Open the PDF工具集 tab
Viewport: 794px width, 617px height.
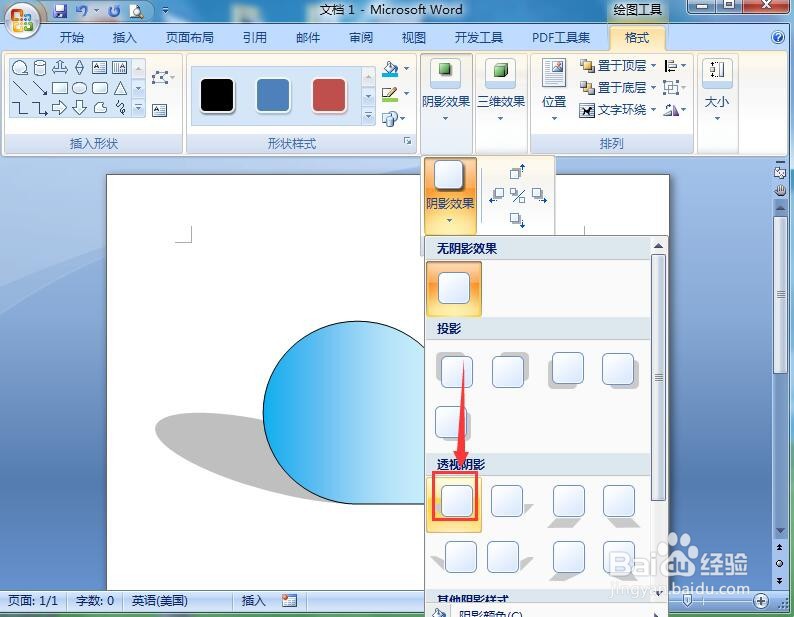pos(561,37)
